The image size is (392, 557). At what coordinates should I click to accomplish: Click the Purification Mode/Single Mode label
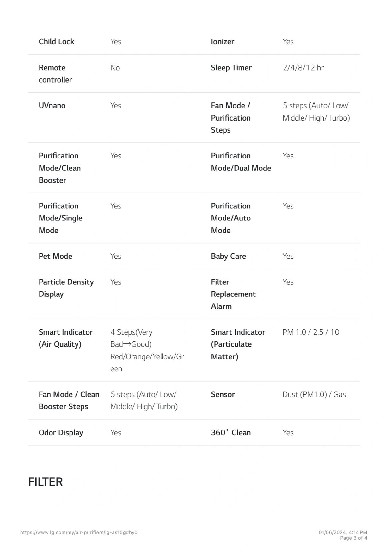tap(60, 218)
